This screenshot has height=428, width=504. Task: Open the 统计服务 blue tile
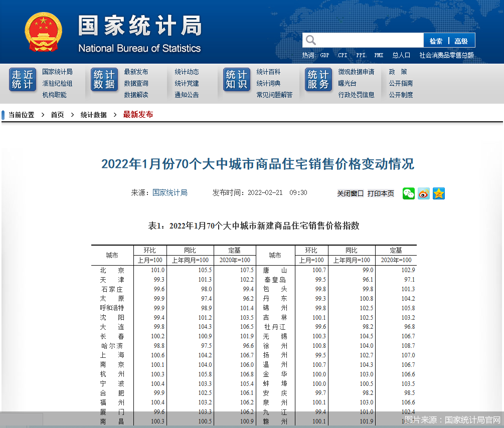pyautogui.click(x=318, y=80)
